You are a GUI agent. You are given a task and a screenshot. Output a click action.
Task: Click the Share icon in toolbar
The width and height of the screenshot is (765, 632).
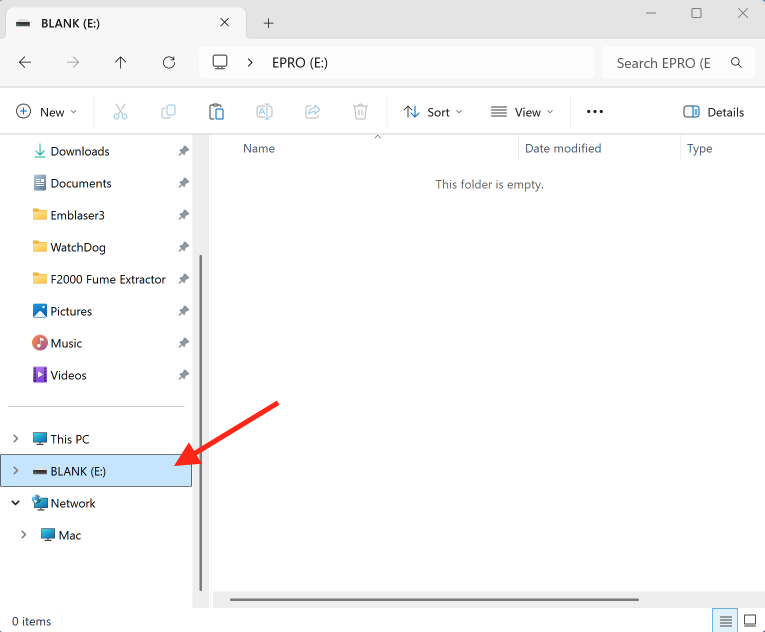pos(312,112)
